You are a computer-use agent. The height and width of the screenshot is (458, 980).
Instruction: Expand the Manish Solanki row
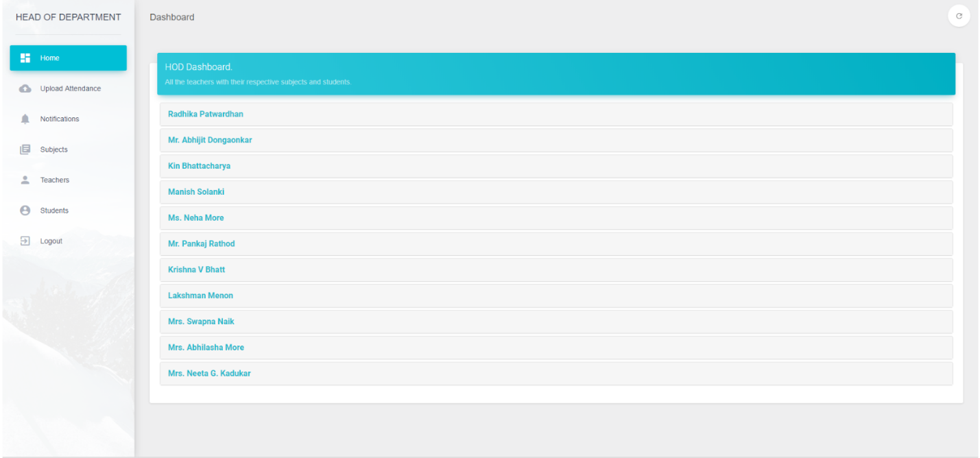pos(556,192)
